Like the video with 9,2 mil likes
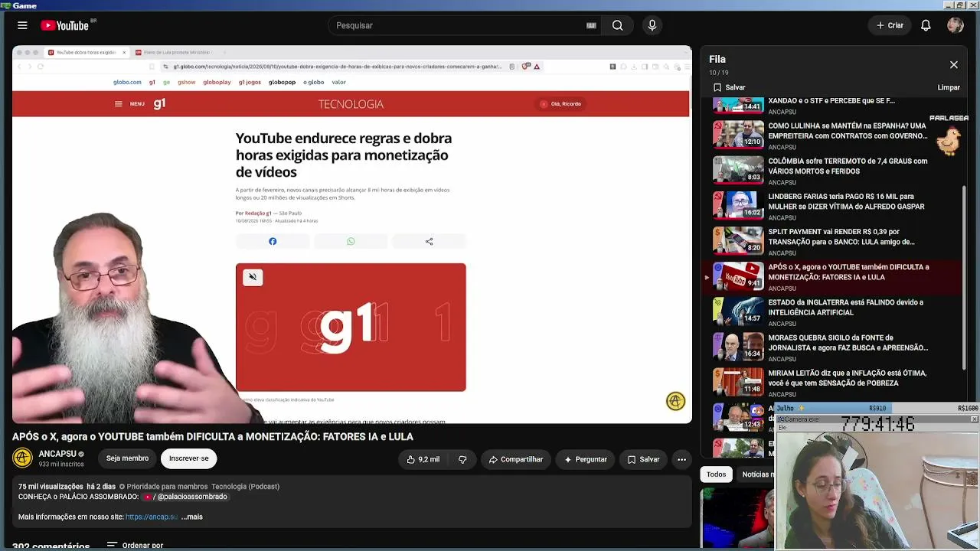 pyautogui.click(x=423, y=459)
